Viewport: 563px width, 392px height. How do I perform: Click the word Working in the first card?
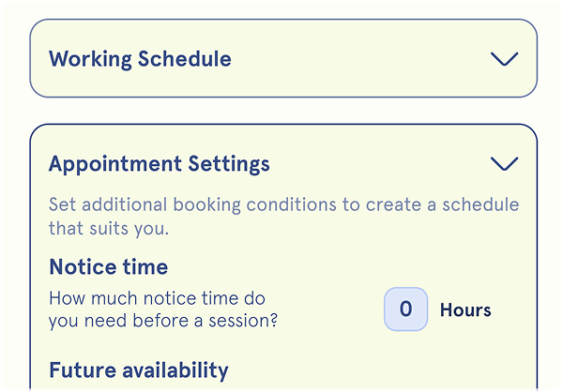tap(90, 59)
